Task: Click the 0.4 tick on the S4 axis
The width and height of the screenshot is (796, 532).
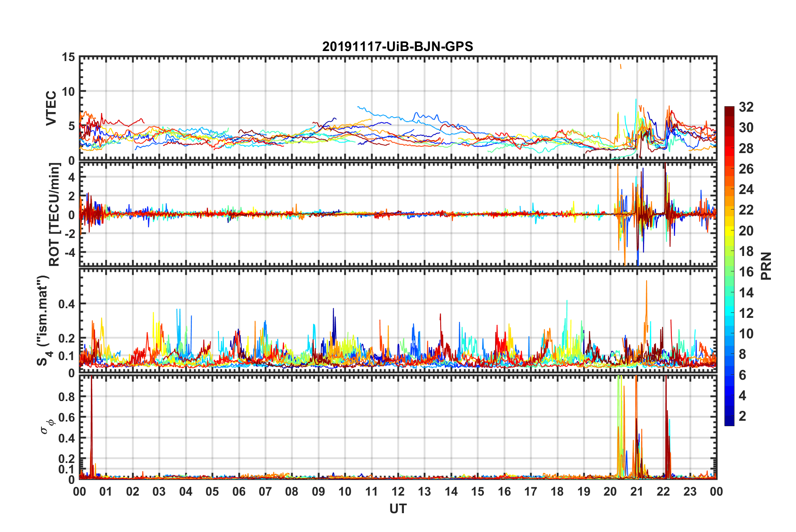Action: tap(67, 304)
